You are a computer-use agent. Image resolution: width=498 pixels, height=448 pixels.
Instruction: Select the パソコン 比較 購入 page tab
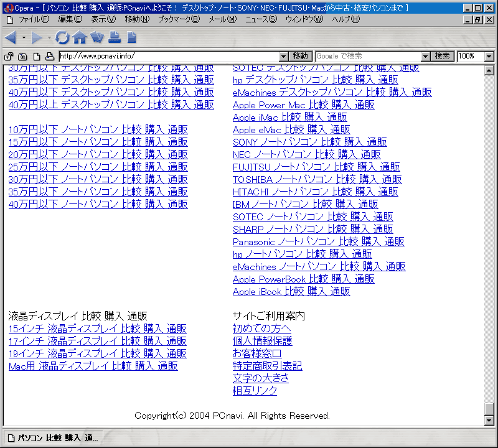point(54,438)
